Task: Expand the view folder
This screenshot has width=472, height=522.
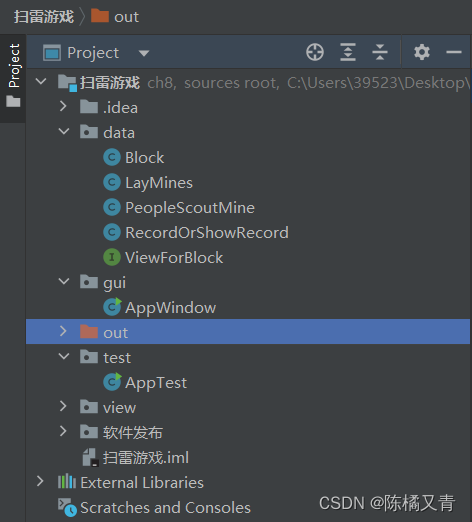Action: coord(63,406)
